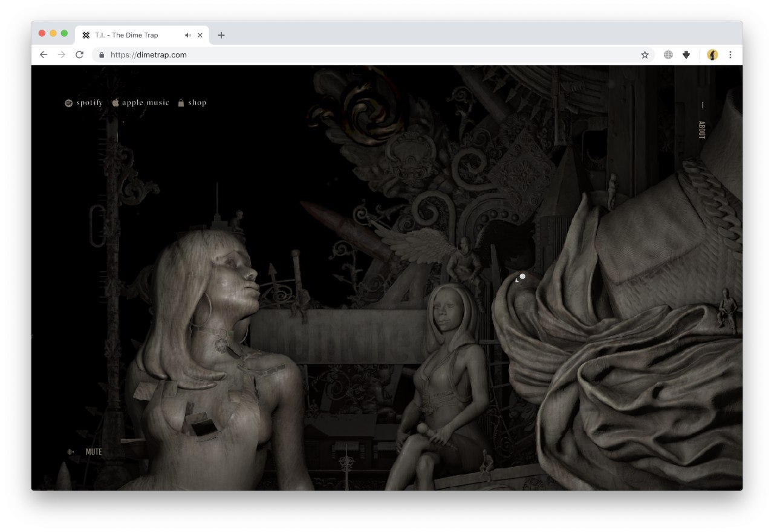Reload the page

[x=79, y=54]
